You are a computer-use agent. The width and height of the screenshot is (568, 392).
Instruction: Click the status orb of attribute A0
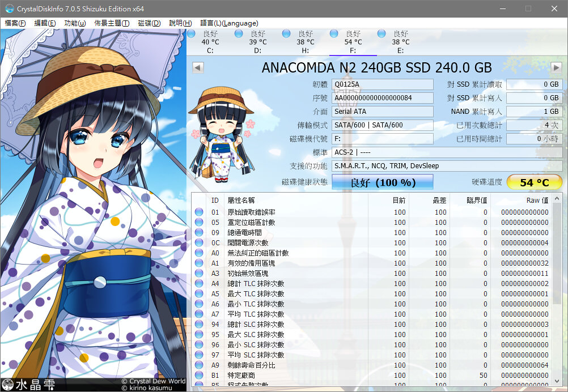click(199, 253)
